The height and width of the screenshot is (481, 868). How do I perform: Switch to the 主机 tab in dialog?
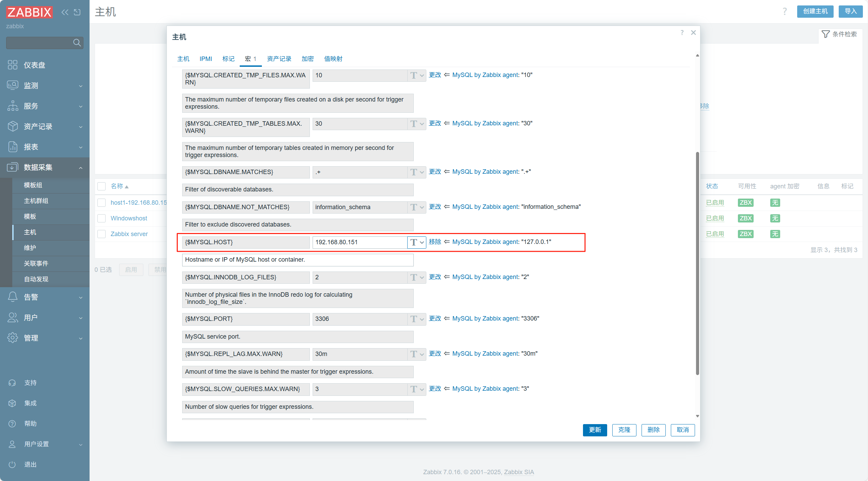(183, 59)
